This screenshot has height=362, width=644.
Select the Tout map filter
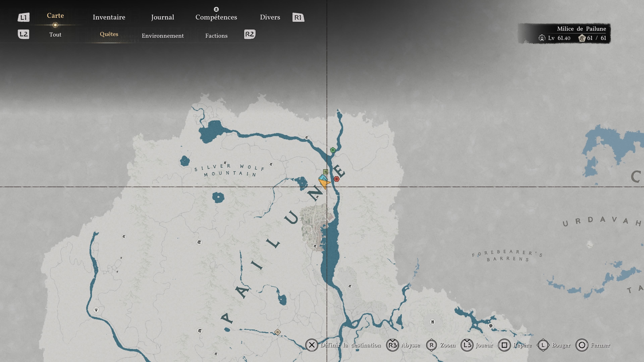pyautogui.click(x=55, y=35)
